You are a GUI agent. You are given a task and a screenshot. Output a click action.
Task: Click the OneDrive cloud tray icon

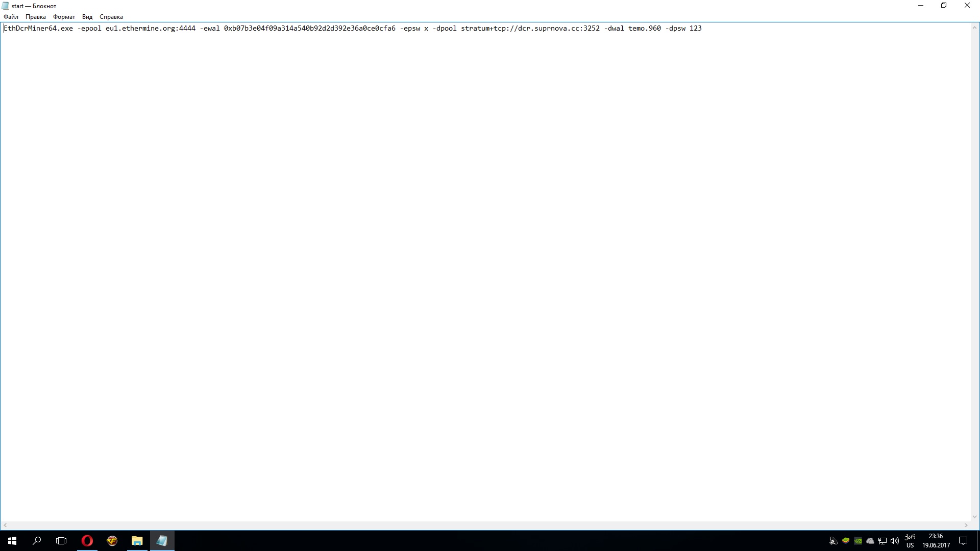870,541
